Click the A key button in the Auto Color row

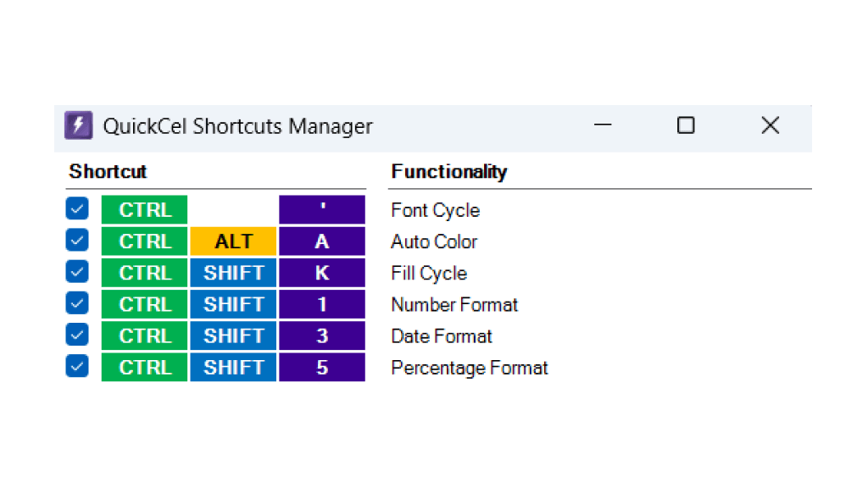(x=322, y=241)
